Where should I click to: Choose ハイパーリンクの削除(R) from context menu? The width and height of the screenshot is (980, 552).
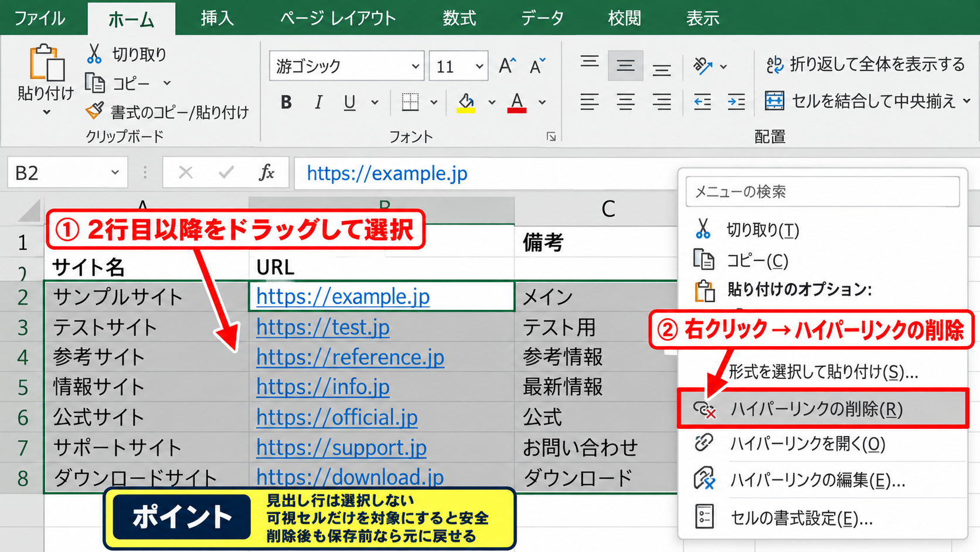pos(822,409)
